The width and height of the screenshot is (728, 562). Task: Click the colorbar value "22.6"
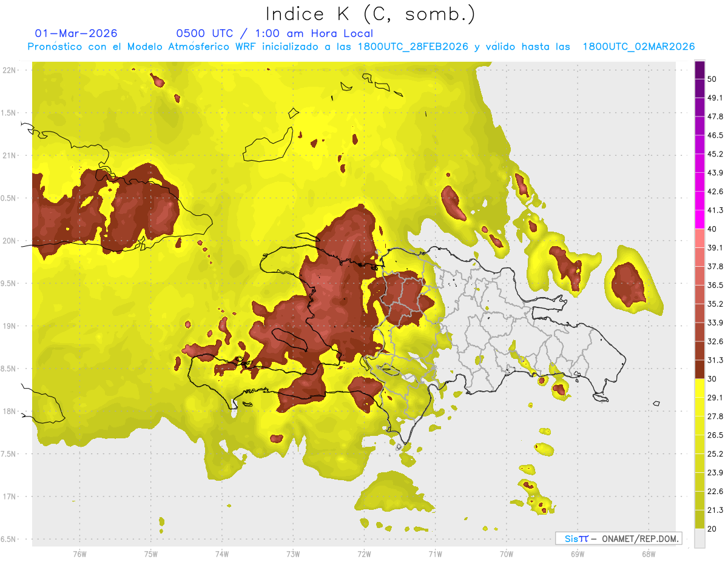point(715,492)
